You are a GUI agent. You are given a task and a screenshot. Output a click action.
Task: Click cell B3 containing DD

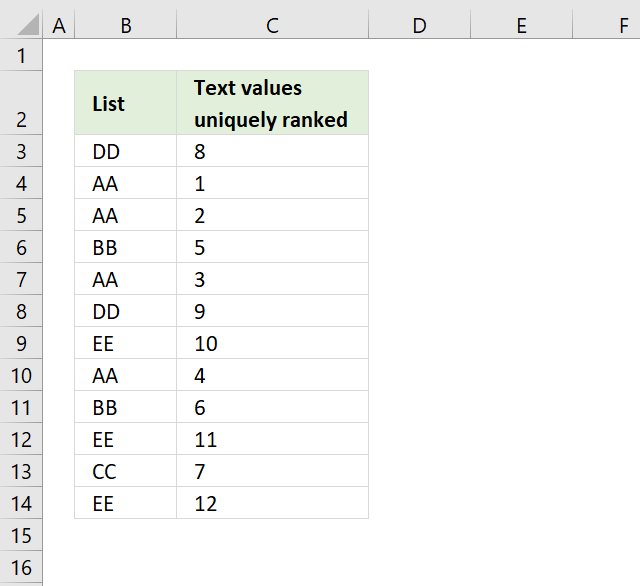click(126, 151)
